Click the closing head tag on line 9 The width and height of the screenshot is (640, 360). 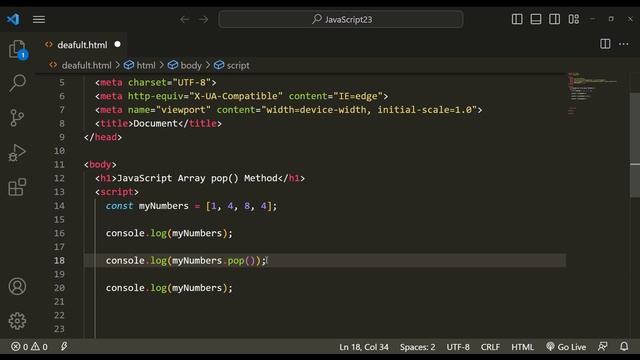(x=103, y=137)
